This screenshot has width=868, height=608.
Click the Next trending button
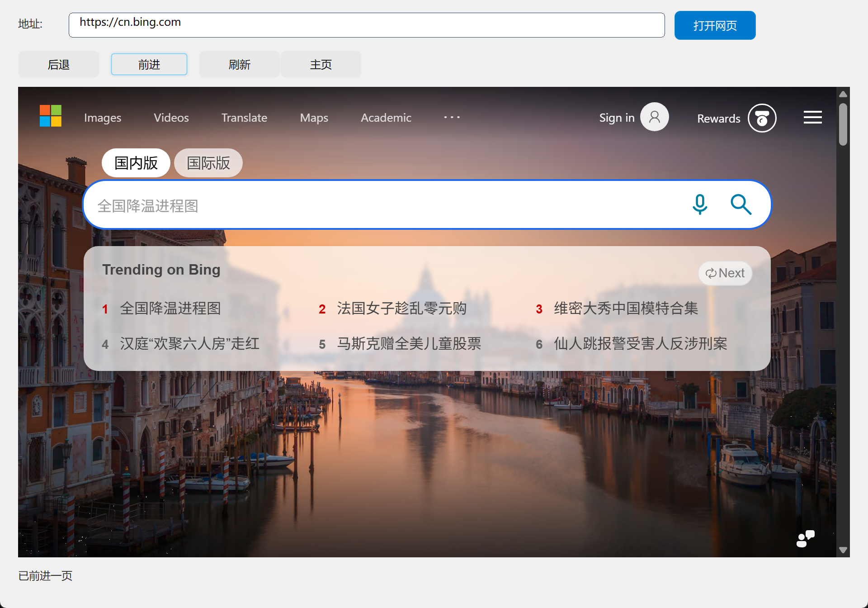725,273
